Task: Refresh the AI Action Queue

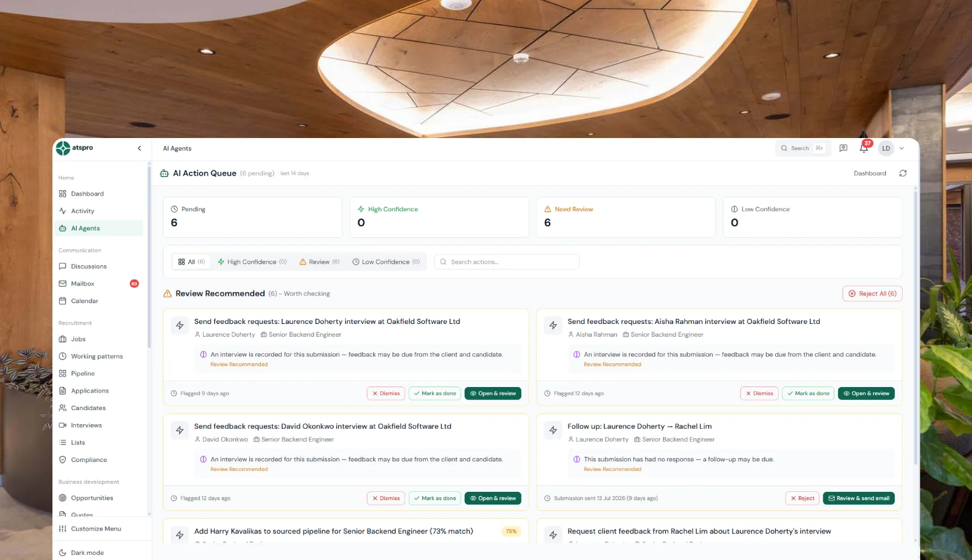Action: (903, 174)
